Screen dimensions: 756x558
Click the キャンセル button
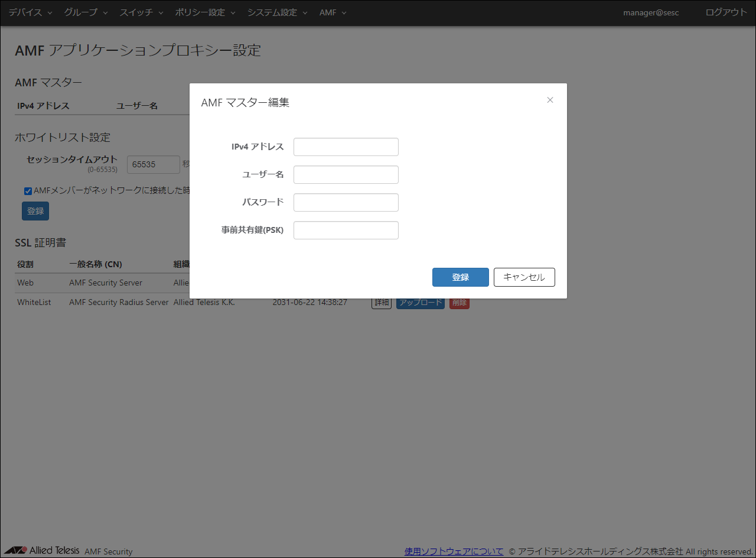coord(524,277)
